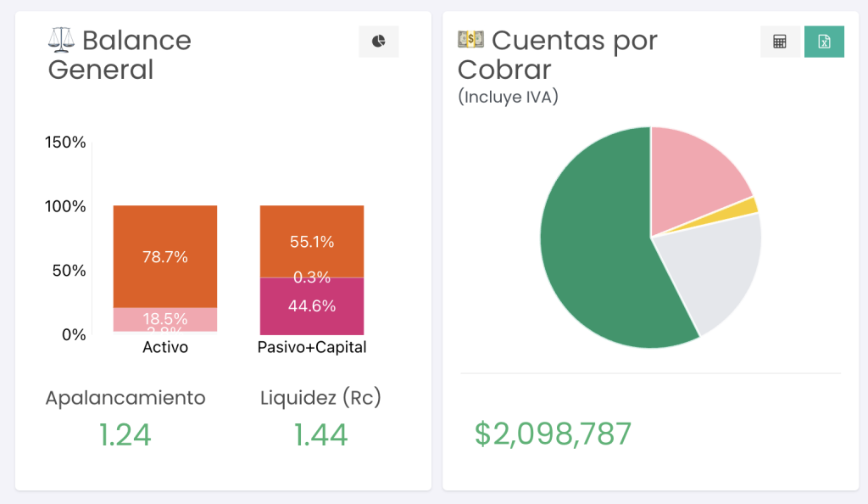Image resolution: width=868 pixels, height=504 pixels.
Task: Click the money bill icon beside Cuentas
Action: pyautogui.click(x=470, y=39)
